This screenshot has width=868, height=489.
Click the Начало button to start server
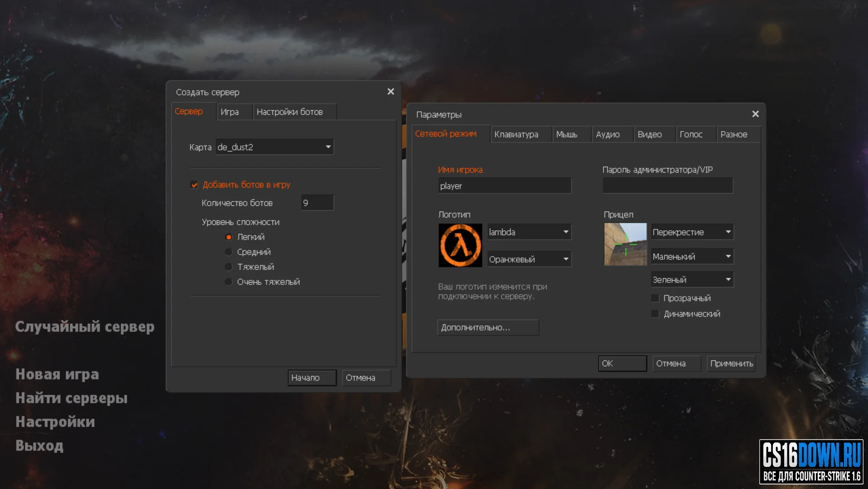tap(312, 378)
